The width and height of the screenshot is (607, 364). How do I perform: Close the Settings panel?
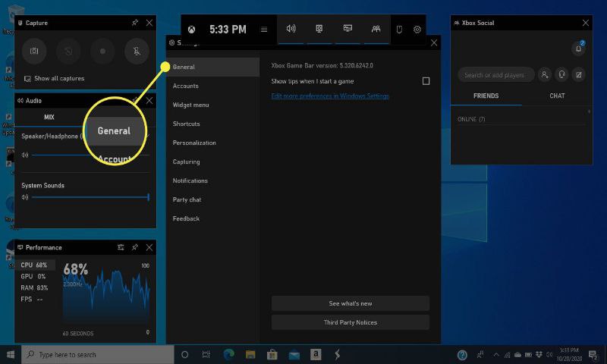coord(434,42)
